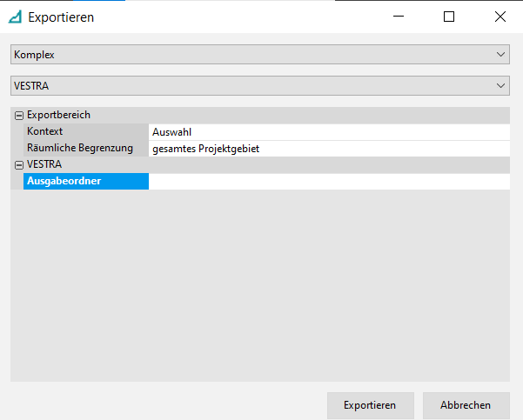Click the VESTRA group header text
The image size is (523, 420).
click(44, 164)
